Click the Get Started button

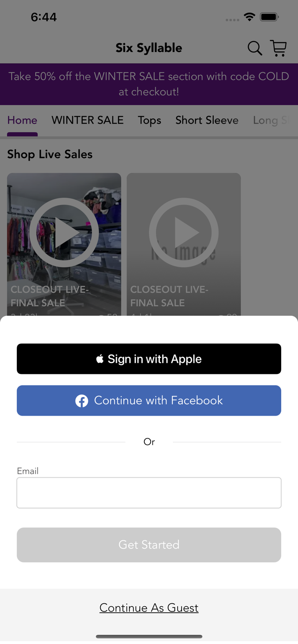[x=149, y=545]
